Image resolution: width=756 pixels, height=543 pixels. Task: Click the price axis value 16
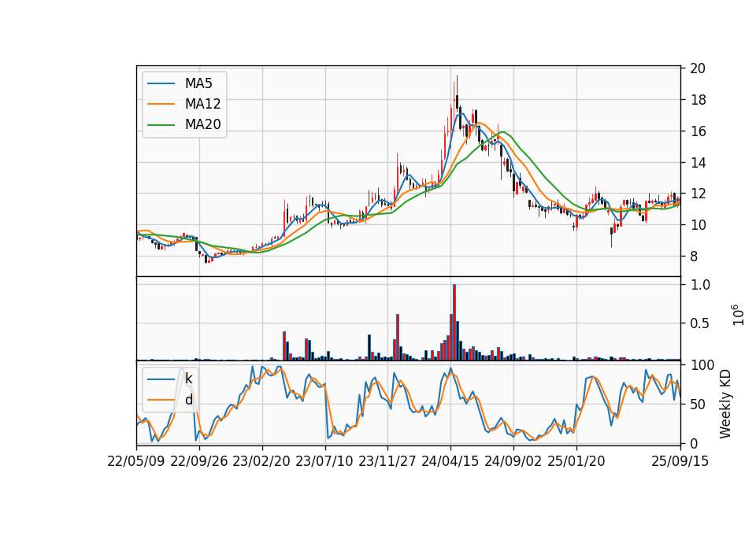tap(698, 131)
